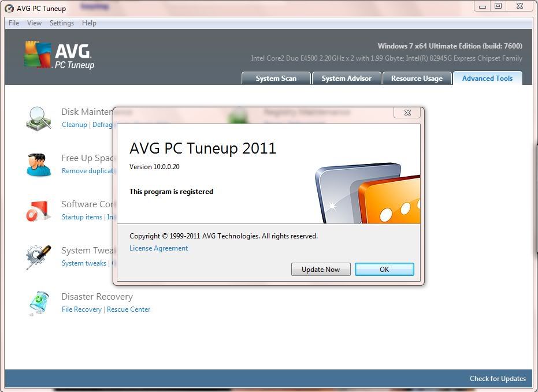Open the Rescue Center link
Image resolution: width=538 pixels, height=392 pixels.
coord(128,309)
